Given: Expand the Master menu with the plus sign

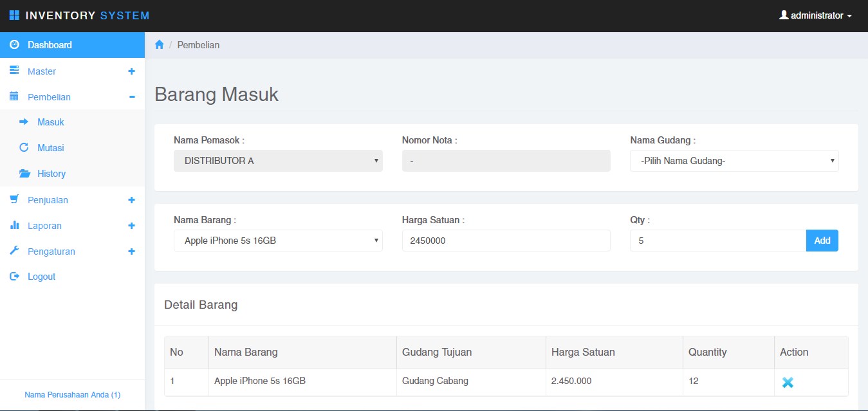Looking at the screenshot, I should (x=131, y=71).
